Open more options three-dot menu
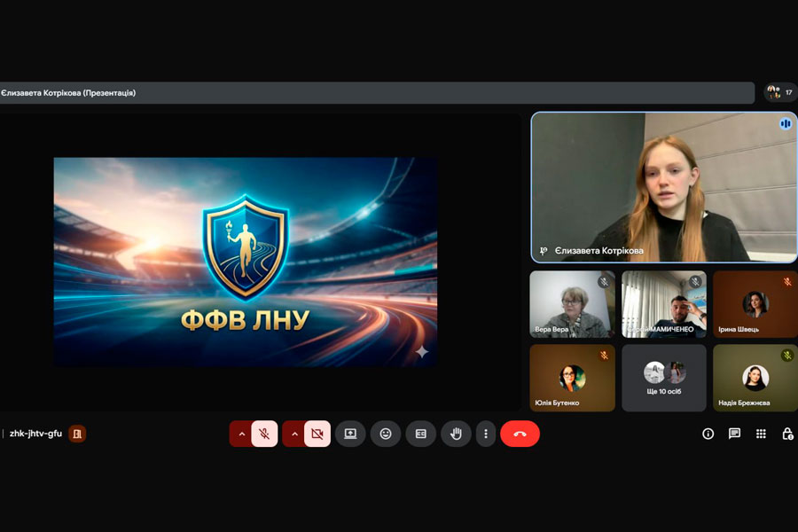This screenshot has height=532, width=798. pyautogui.click(x=486, y=434)
